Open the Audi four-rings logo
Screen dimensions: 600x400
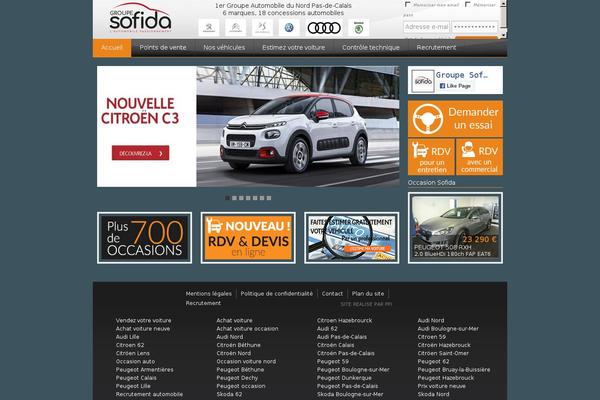pyautogui.click(x=324, y=28)
